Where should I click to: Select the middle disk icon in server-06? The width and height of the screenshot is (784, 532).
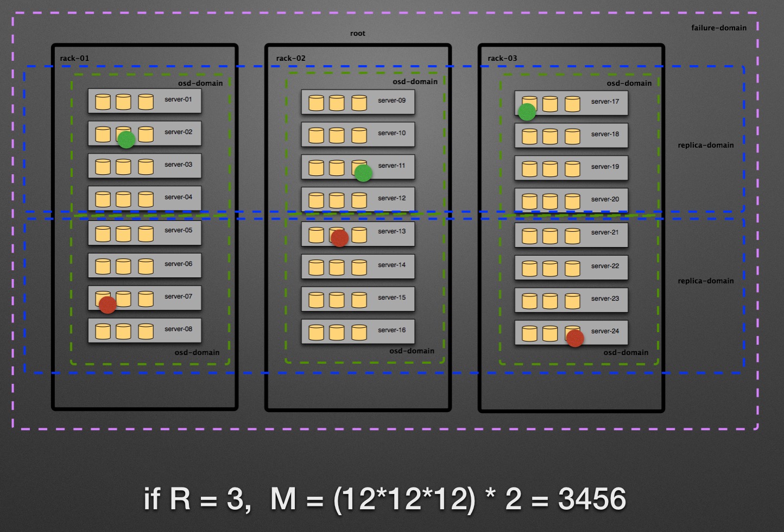click(x=123, y=266)
